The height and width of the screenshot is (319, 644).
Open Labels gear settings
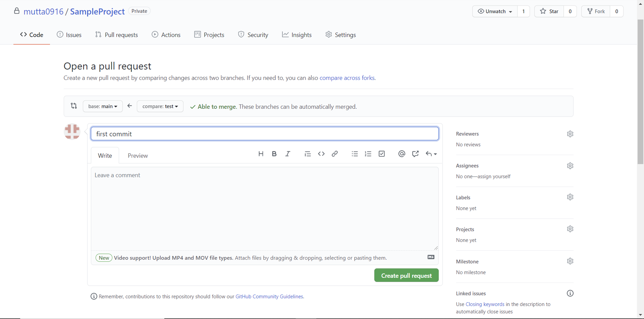570,197
